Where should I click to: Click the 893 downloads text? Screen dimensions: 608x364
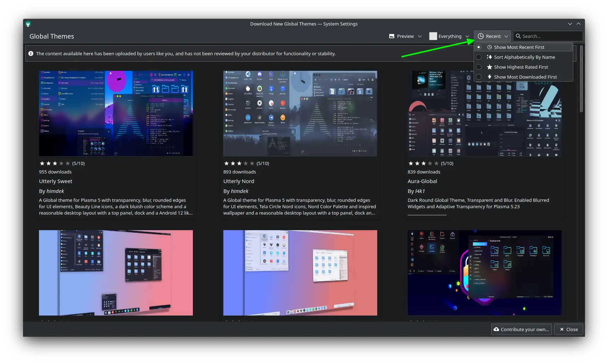[240, 172]
